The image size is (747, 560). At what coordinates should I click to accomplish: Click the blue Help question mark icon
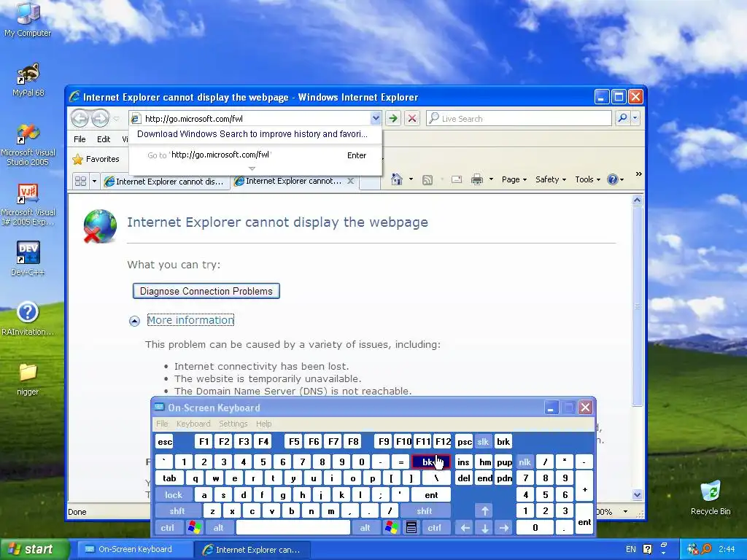(x=613, y=179)
